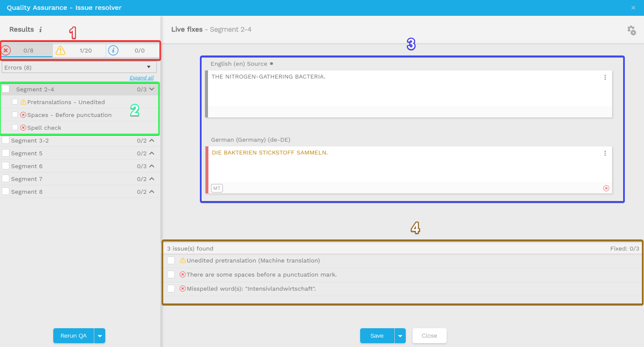Expand the Segment 6 issue list
The width and height of the screenshot is (644, 347).
point(152,166)
